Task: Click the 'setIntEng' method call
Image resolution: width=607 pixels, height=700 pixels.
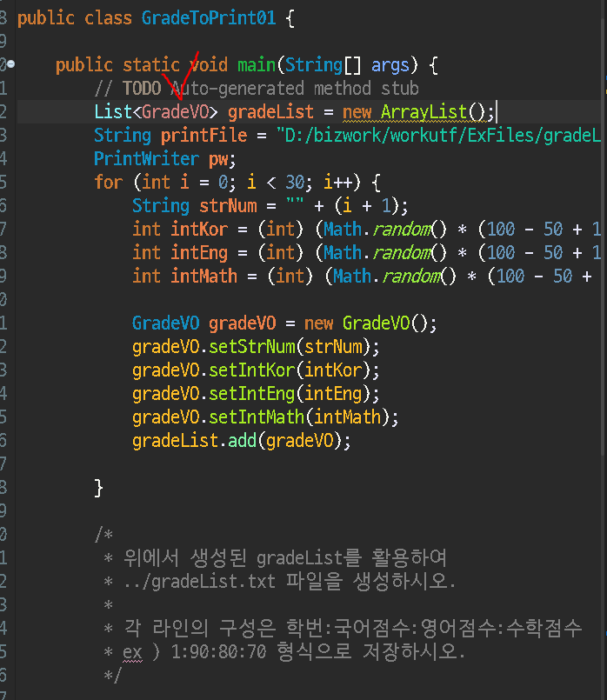Action: pyautogui.click(x=251, y=395)
